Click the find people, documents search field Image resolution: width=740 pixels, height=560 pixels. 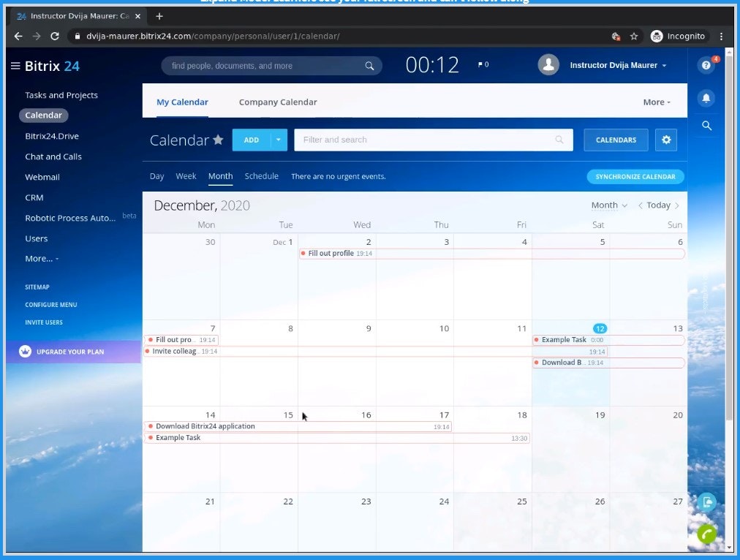[271, 66]
